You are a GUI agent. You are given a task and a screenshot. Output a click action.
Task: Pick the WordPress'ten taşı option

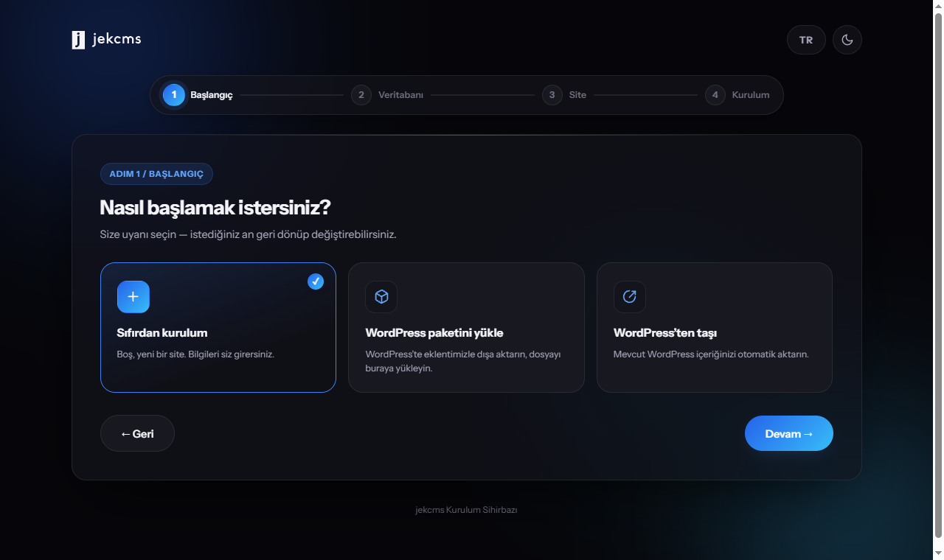pos(715,328)
